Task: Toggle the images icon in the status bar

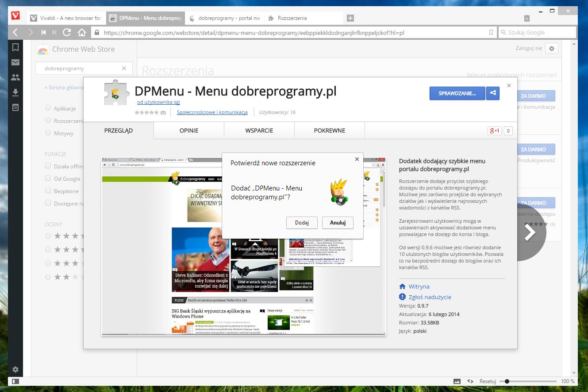Action: pos(457,381)
